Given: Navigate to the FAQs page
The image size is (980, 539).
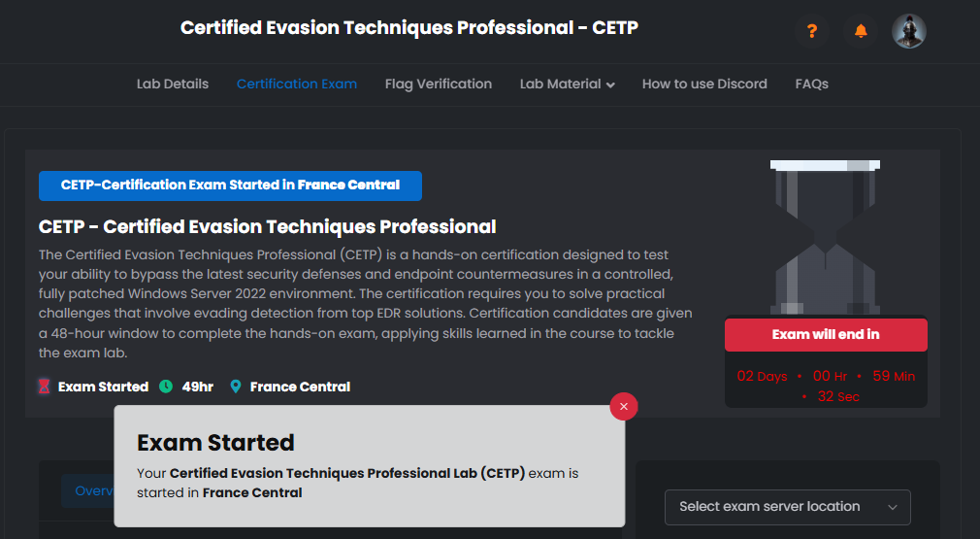Looking at the screenshot, I should click(x=811, y=84).
